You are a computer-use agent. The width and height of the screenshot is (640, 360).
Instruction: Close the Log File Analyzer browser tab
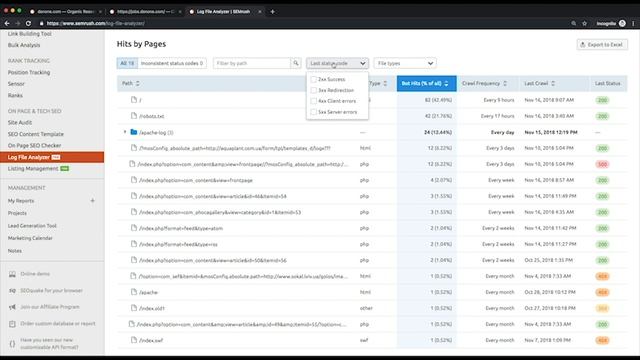coord(260,11)
